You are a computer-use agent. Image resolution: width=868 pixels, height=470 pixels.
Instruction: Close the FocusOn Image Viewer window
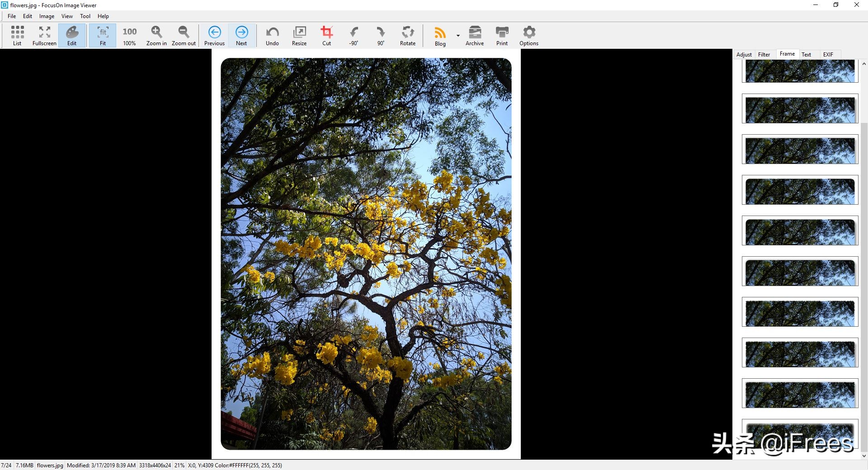click(857, 5)
